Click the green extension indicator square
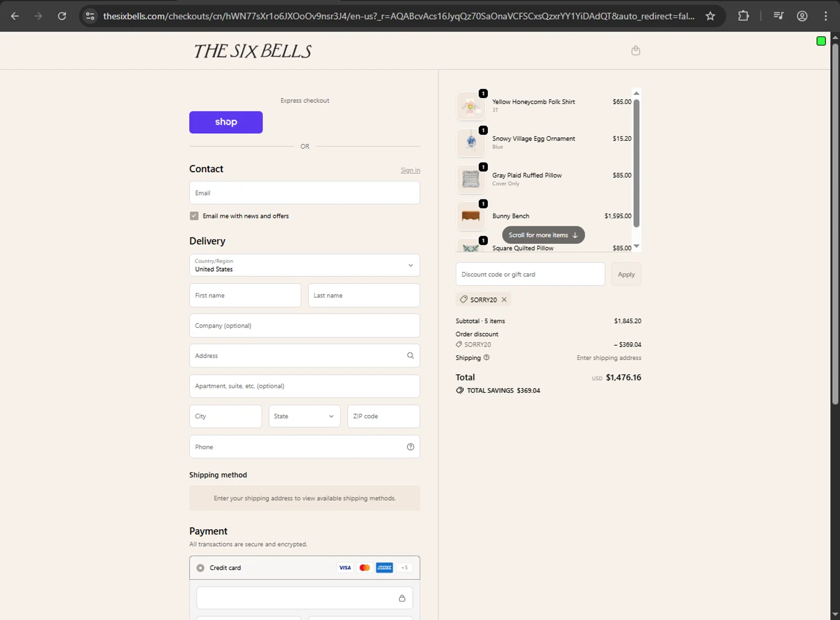The width and height of the screenshot is (840, 620). (821, 41)
